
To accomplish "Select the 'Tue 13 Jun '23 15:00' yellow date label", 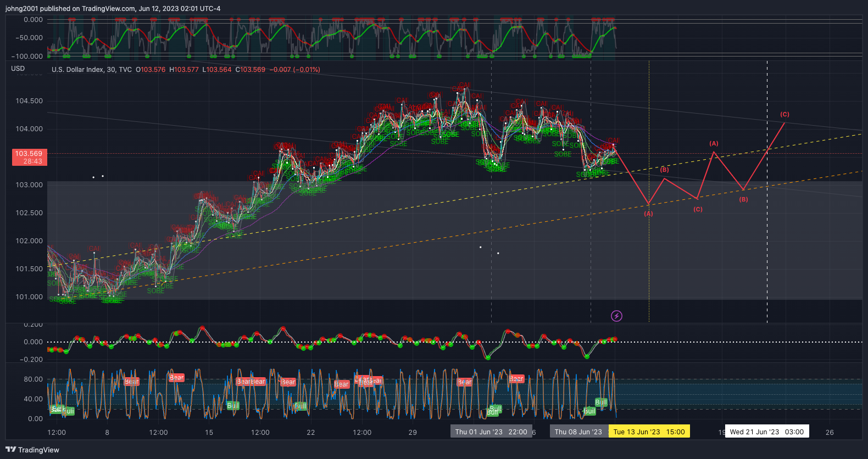I will [x=649, y=432].
